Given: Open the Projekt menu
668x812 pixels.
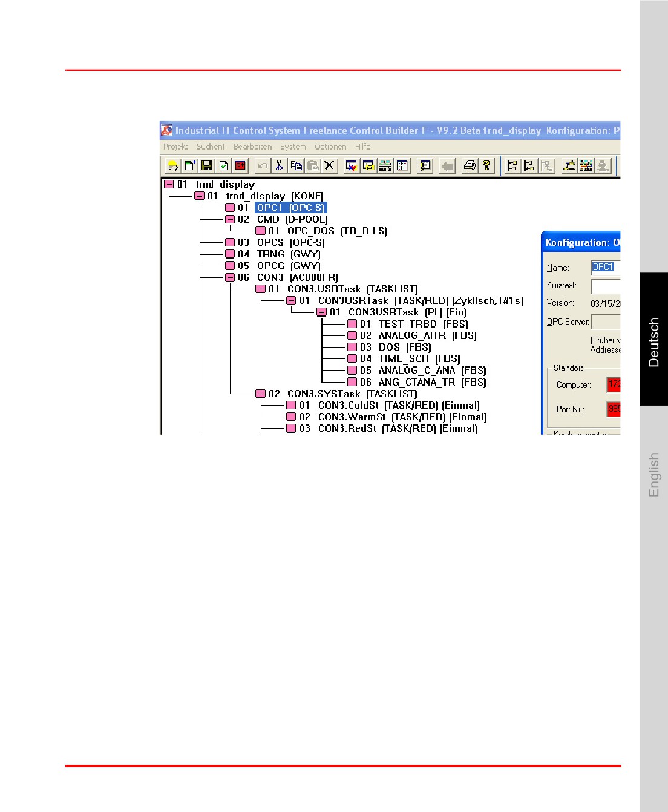Looking at the screenshot, I should pyautogui.click(x=175, y=147).
